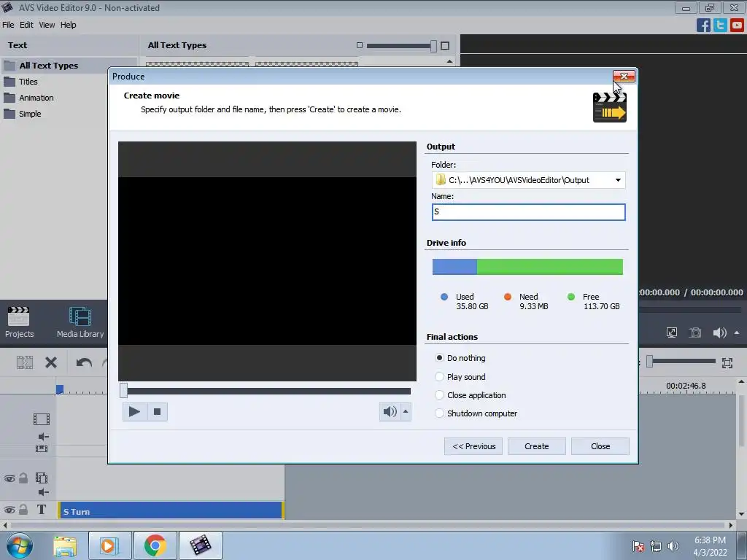
Task: Click snapshot camera icon in preview
Action: 695,332
